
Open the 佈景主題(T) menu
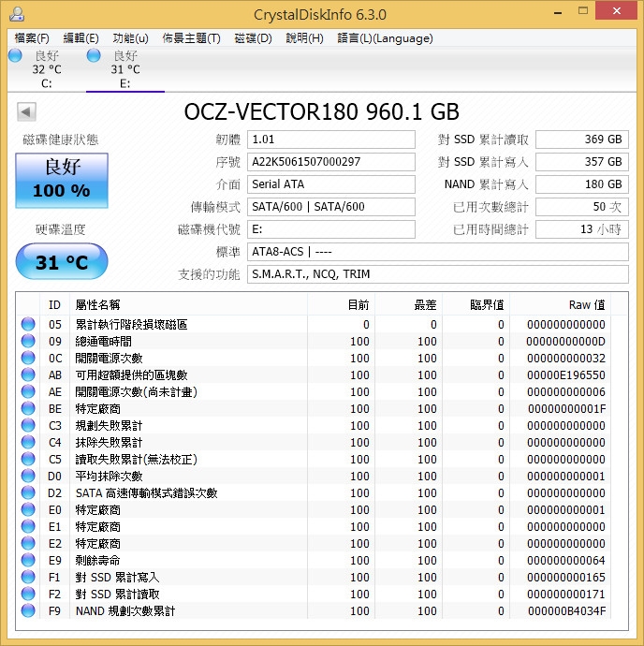tap(191, 38)
